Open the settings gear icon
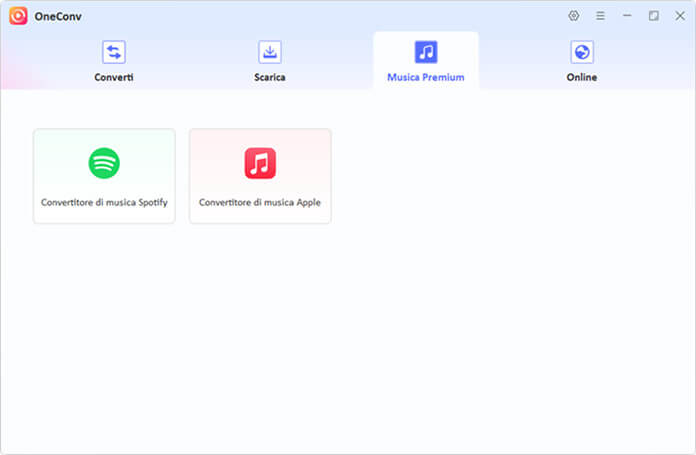The width and height of the screenshot is (696, 455). [x=573, y=16]
